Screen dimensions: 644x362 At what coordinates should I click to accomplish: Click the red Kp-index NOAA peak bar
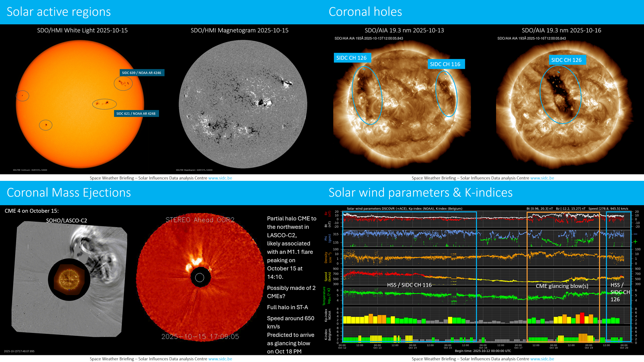click(x=582, y=318)
